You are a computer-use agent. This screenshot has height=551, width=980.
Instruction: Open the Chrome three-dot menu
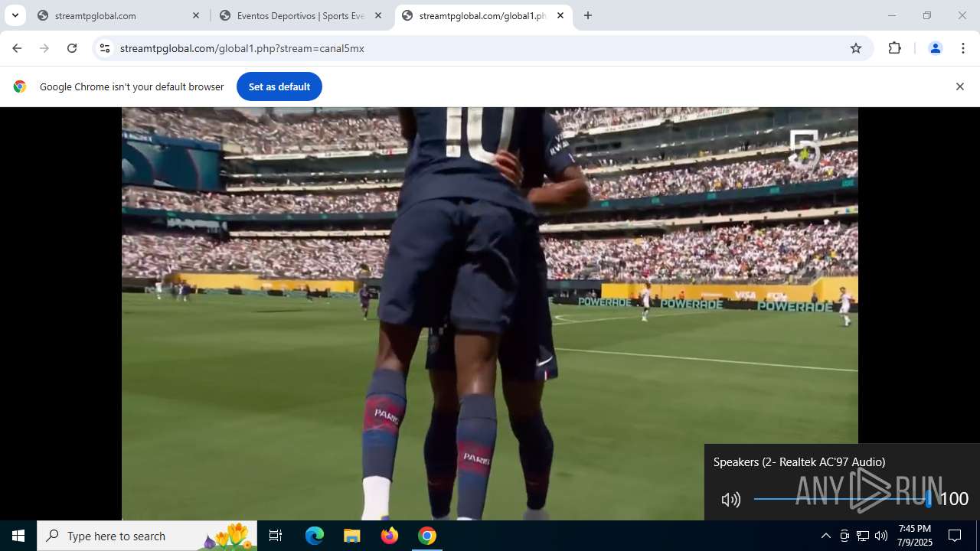point(962,48)
